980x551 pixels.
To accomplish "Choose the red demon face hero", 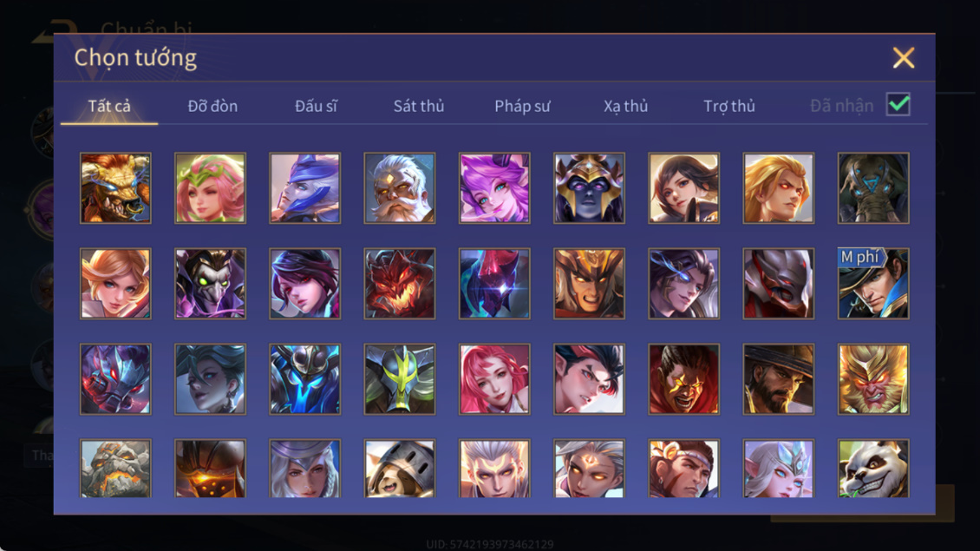I will point(400,284).
